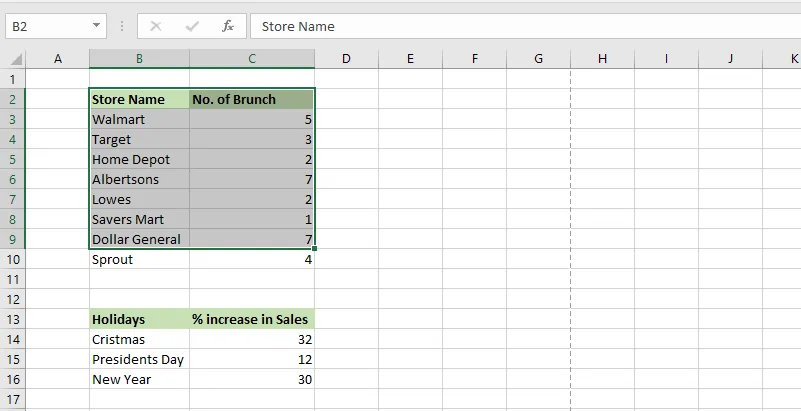Select the Sprout cell
This screenshot has height=411, width=801.
(139, 259)
